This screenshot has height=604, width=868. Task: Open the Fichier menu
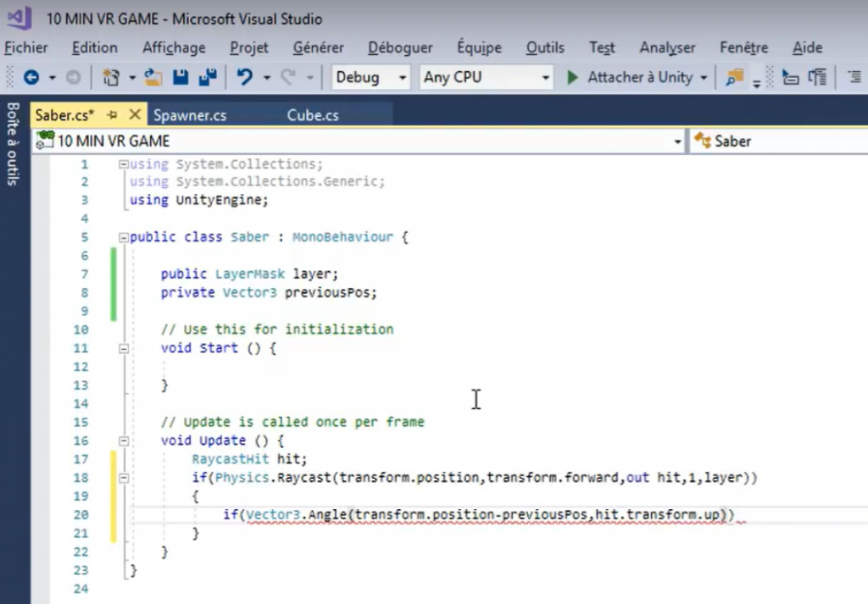coord(26,47)
